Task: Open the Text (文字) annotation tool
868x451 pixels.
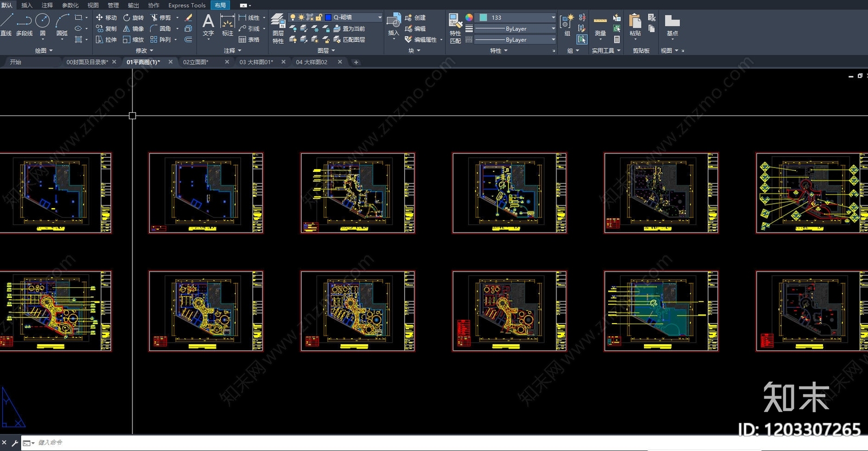Action: (x=208, y=25)
